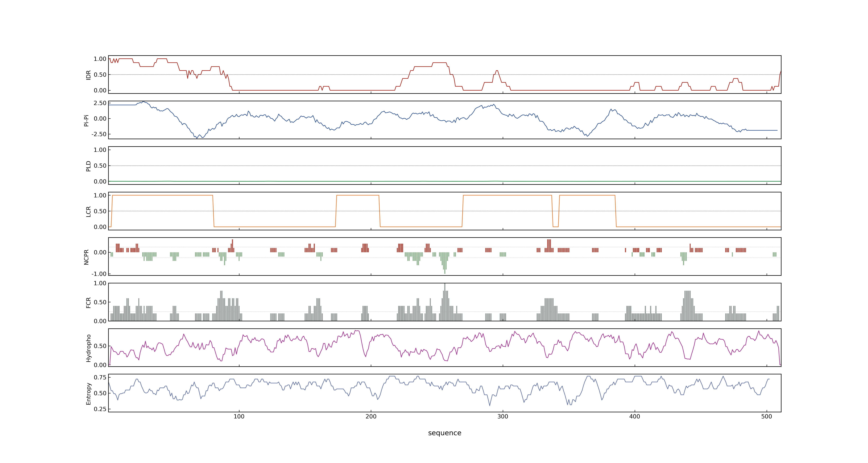Click the 0.50 tick on PLD axis

pos(100,166)
